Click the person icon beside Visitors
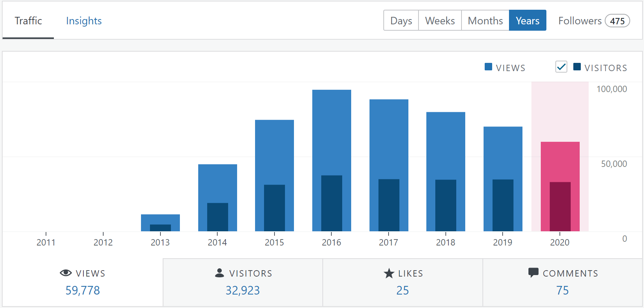This screenshot has width=644, height=308. pos(220,273)
